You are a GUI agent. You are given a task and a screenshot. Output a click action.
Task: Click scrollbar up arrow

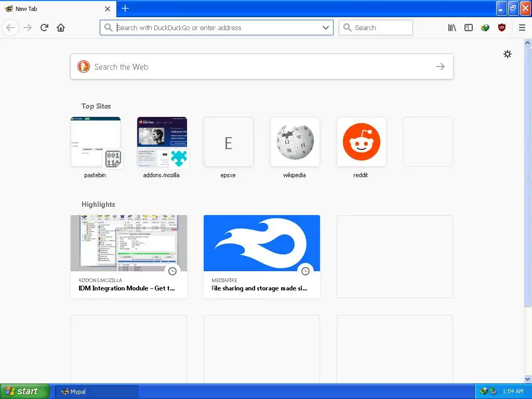528,43
